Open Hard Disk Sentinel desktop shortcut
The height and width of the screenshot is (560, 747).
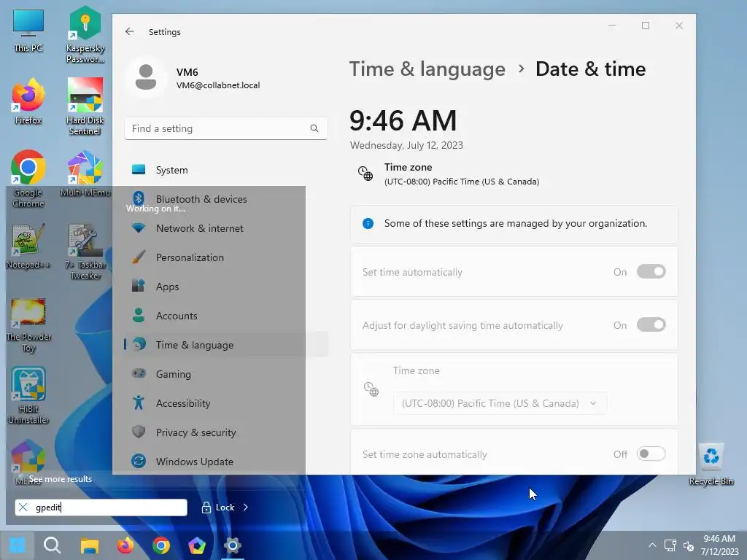tap(85, 106)
